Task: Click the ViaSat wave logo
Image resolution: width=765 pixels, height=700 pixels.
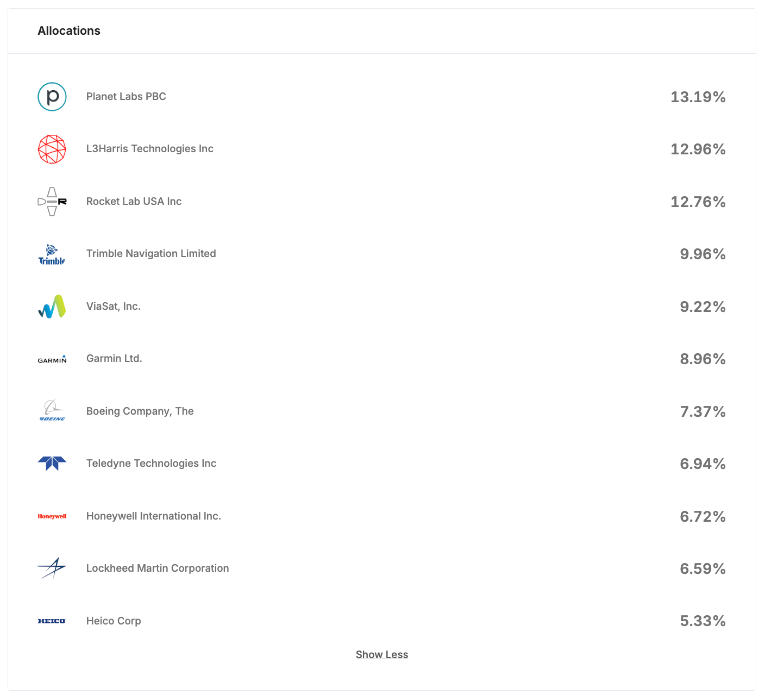Action: pyautogui.click(x=52, y=307)
